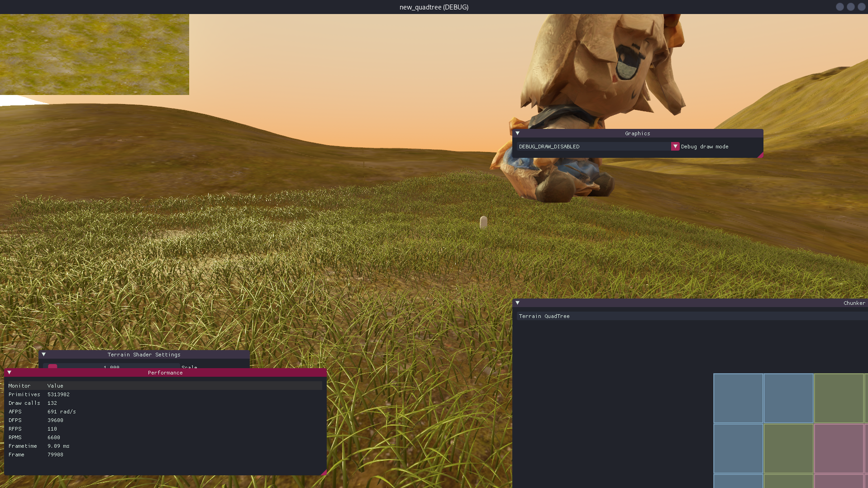Select the Performance panel title bar
This screenshot has height=488, width=868.
165,373
